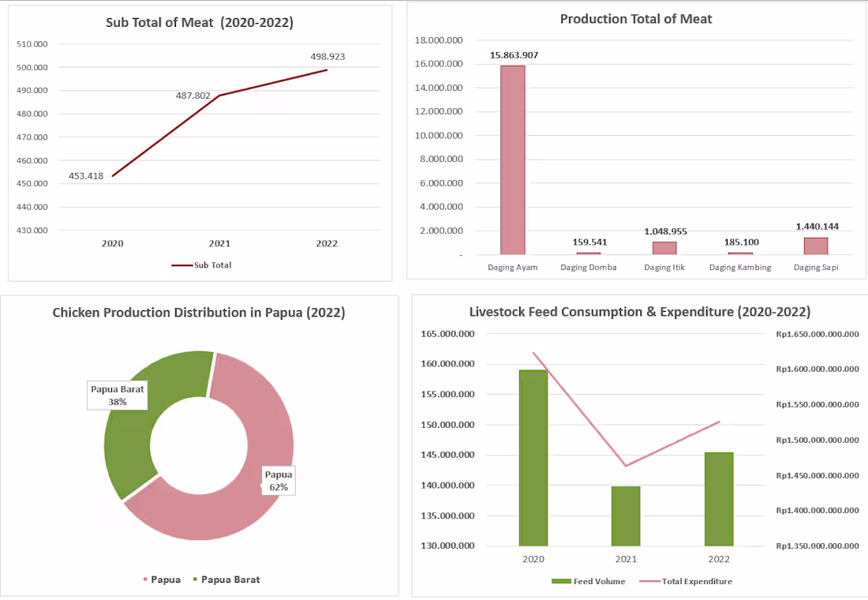Click the Daging Ayam axis label
The width and height of the screenshot is (868, 600).
click(513, 268)
